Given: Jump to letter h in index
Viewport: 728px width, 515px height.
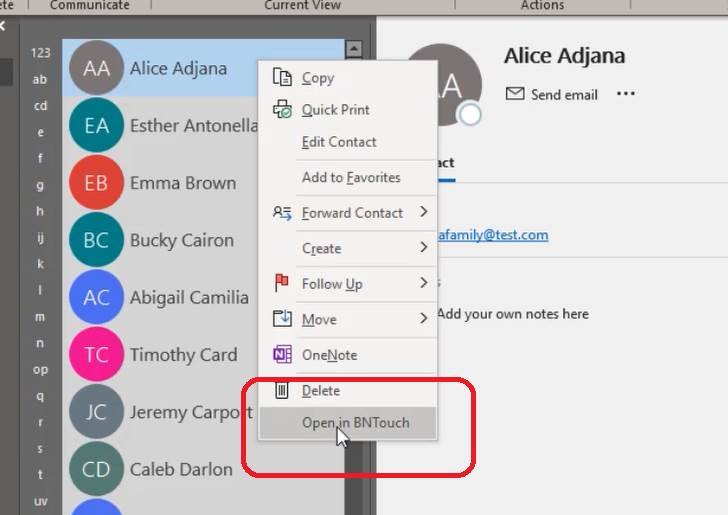Looking at the screenshot, I should (x=40, y=211).
